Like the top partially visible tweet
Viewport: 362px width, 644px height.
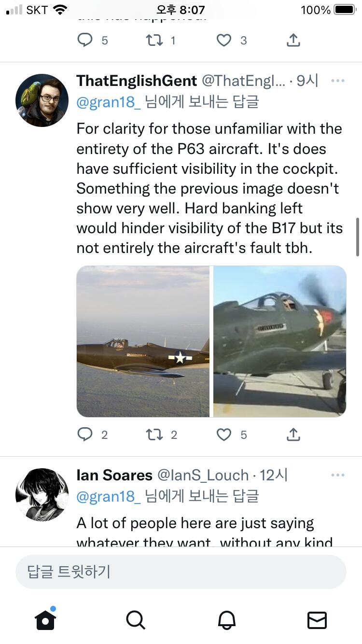coord(223,41)
